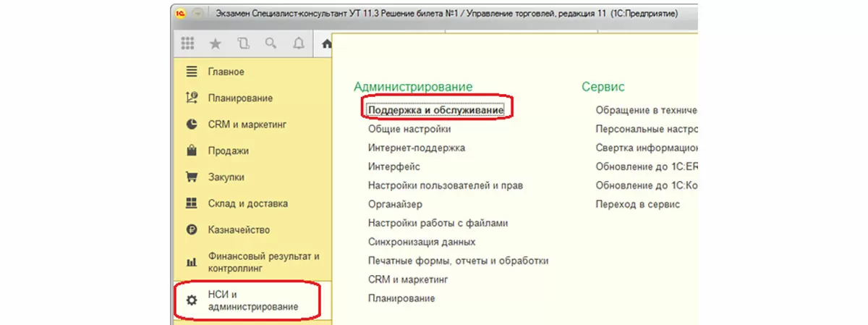
Task: Open Свертка информационной базы link
Action: click(646, 148)
